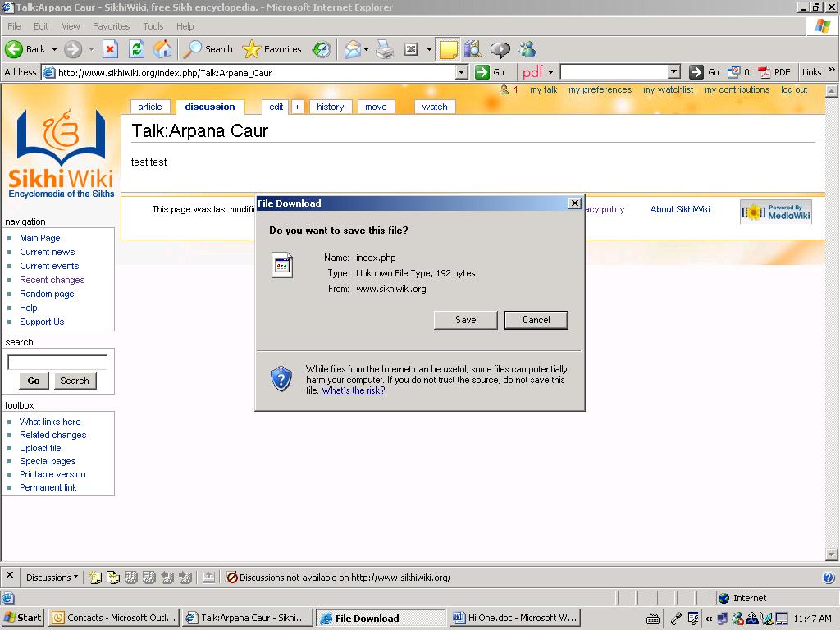Expand the pdf toolbar search combo box
Screen dimensions: 840x630
(x=674, y=72)
